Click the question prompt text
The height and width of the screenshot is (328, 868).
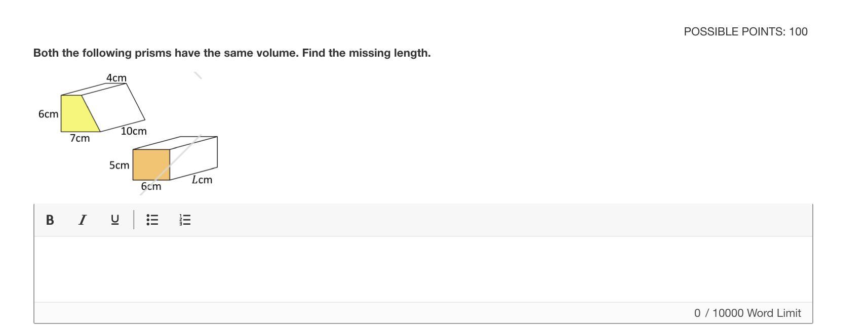232,53
